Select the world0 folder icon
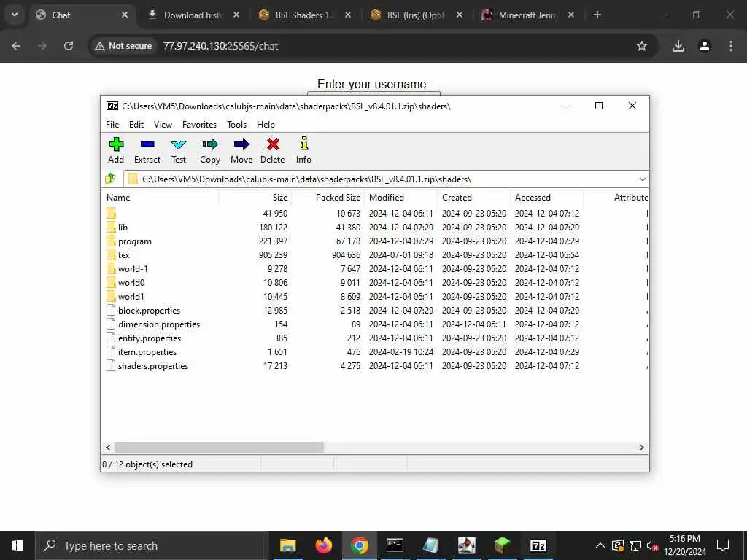This screenshot has width=747, height=560. (x=111, y=282)
